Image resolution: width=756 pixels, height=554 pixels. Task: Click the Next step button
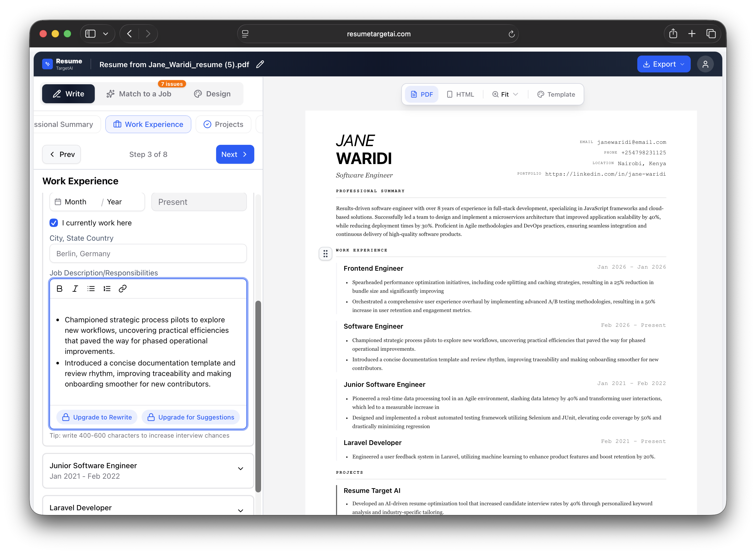[235, 154]
